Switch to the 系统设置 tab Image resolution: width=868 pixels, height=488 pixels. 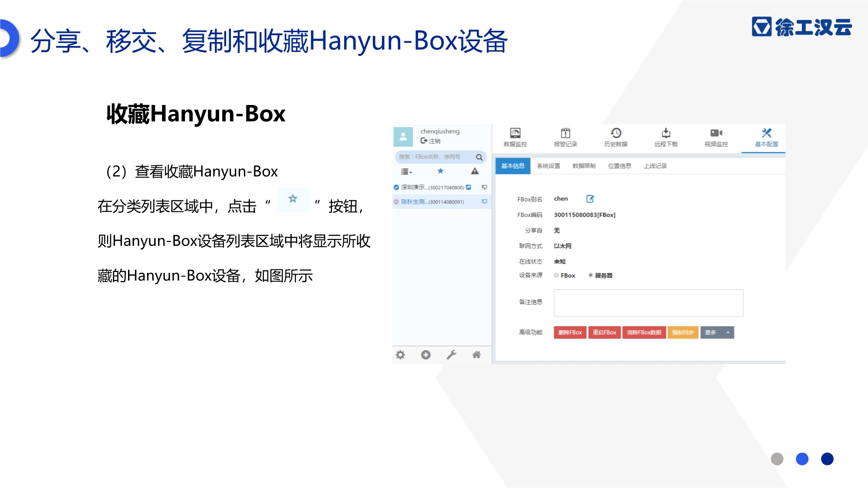(549, 166)
